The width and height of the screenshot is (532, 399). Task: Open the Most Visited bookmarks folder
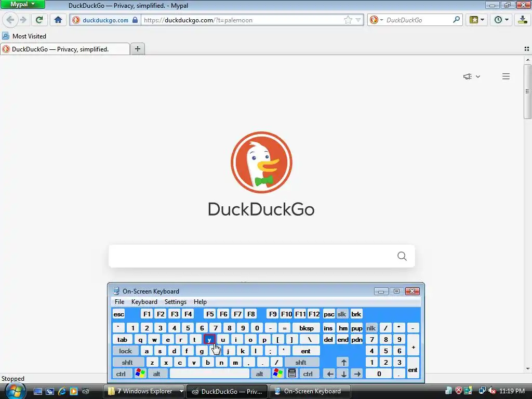pos(24,36)
